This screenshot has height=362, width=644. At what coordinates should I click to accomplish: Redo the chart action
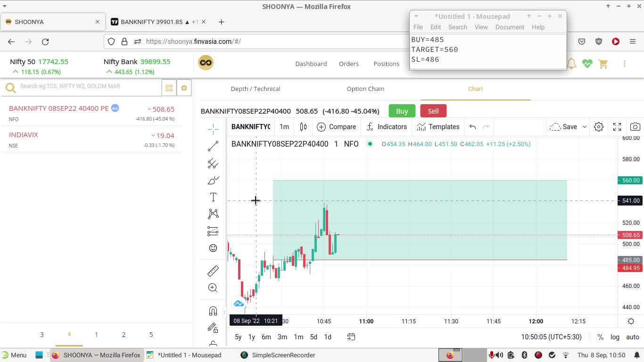[x=486, y=127]
